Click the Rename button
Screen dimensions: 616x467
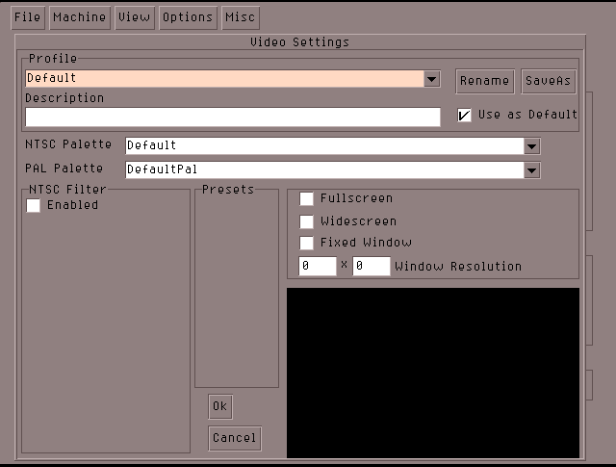485,81
